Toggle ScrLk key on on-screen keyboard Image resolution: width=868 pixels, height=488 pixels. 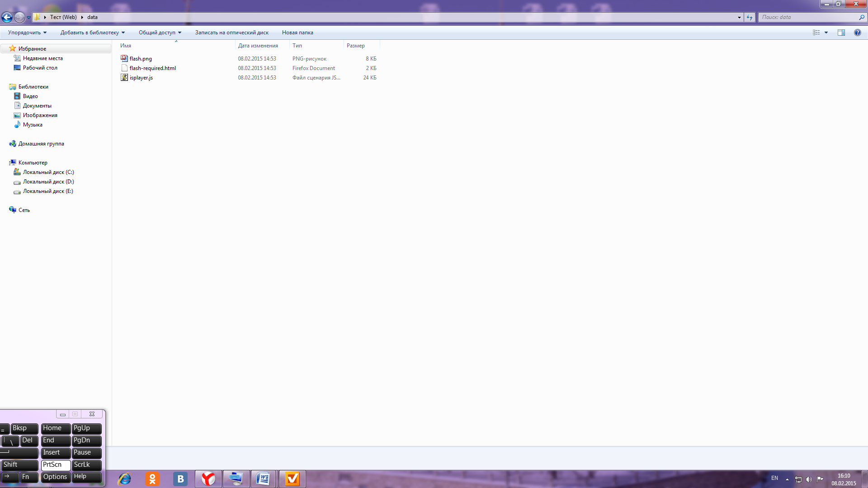pos(87,465)
